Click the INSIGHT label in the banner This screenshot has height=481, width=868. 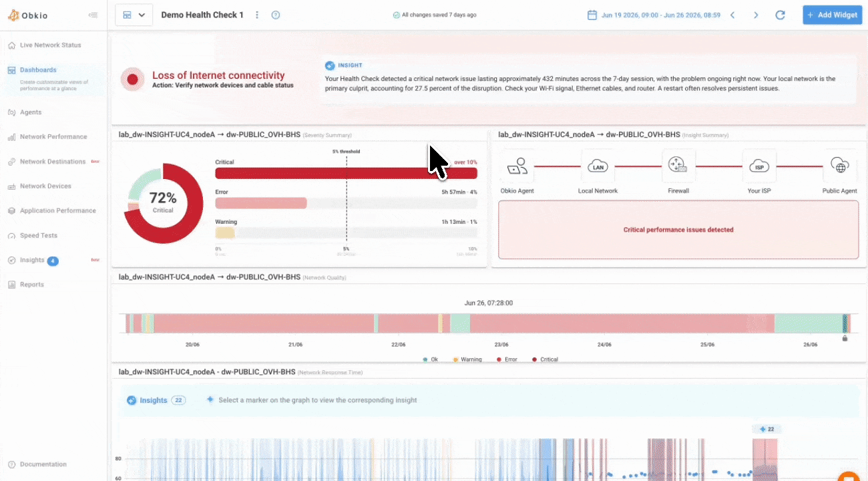[x=350, y=65]
